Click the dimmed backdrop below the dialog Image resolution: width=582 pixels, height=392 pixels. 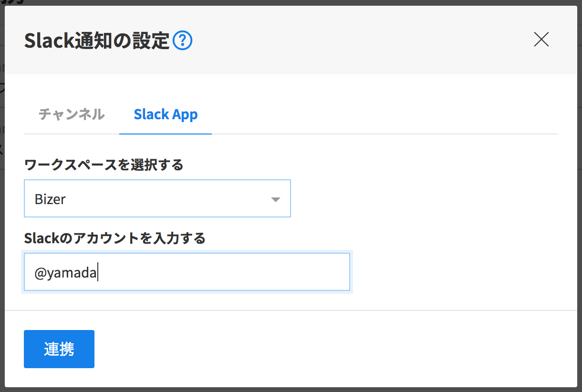click(x=291, y=390)
